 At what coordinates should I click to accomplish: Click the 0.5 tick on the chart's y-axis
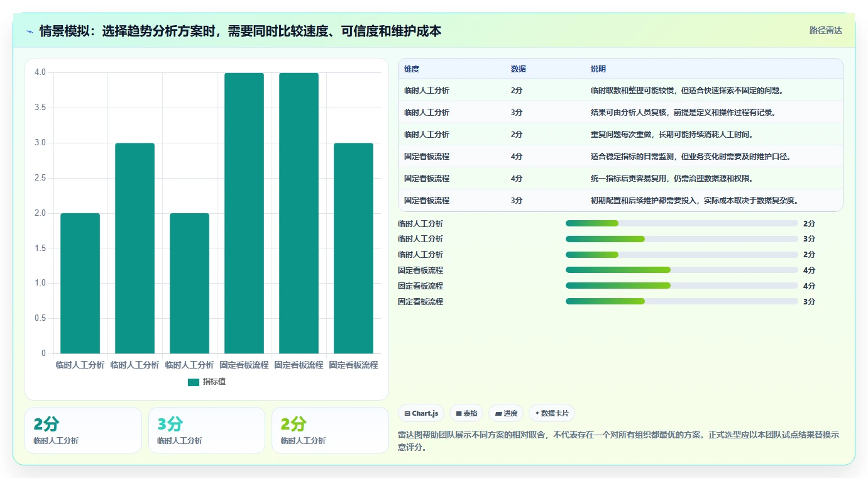tap(40, 318)
